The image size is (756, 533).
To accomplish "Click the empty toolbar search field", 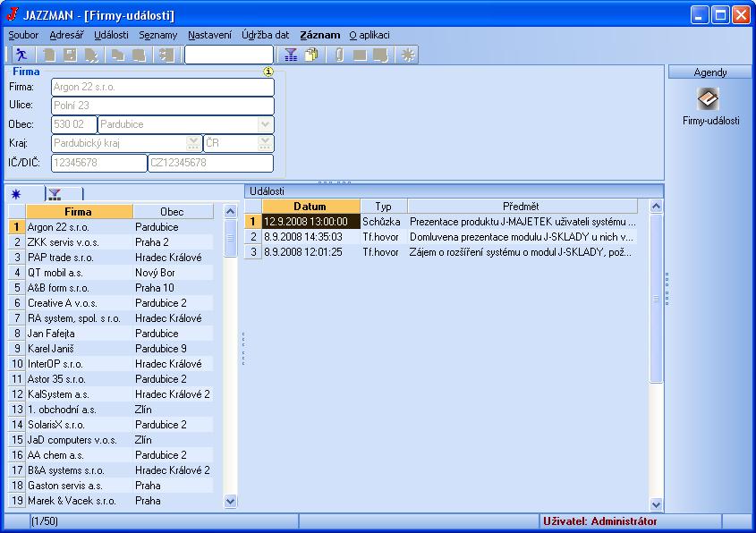I will click(228, 55).
